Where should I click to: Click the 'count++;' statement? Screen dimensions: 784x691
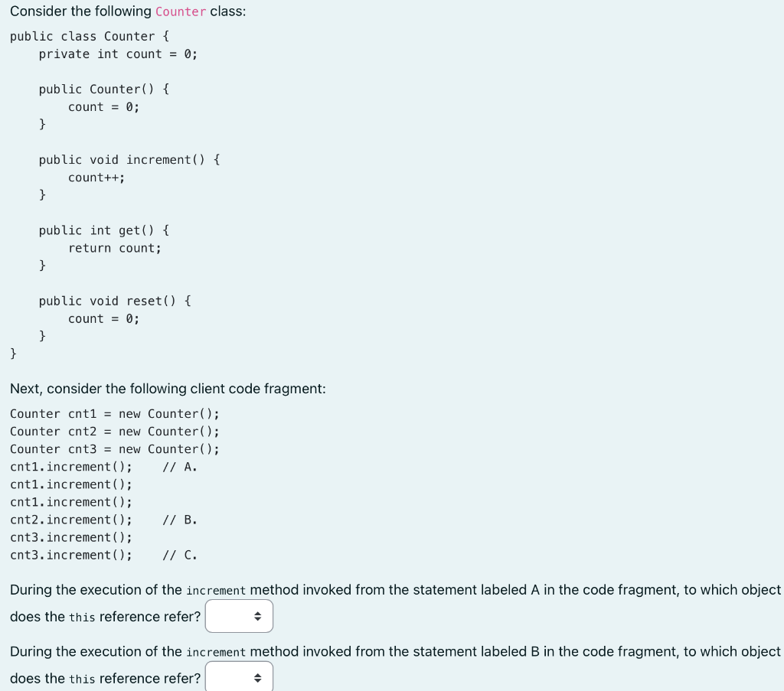tap(96, 178)
